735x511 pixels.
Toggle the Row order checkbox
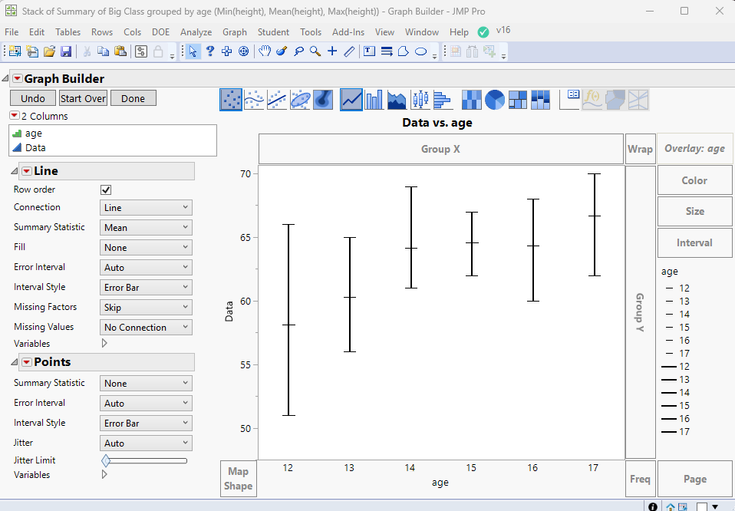(x=106, y=190)
